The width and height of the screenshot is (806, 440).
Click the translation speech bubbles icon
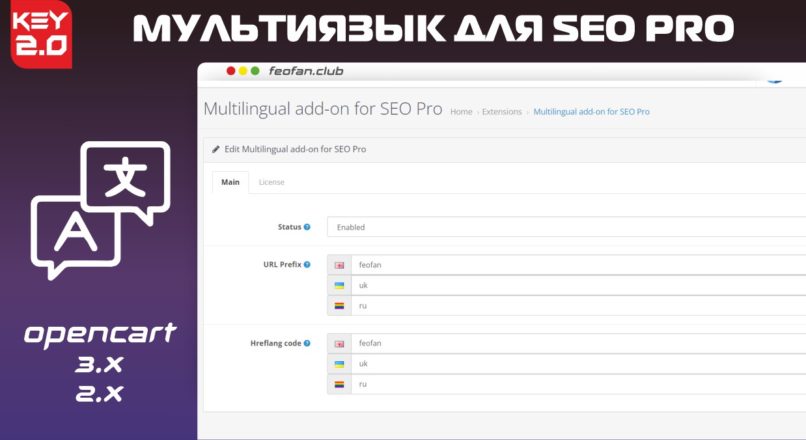point(100,210)
